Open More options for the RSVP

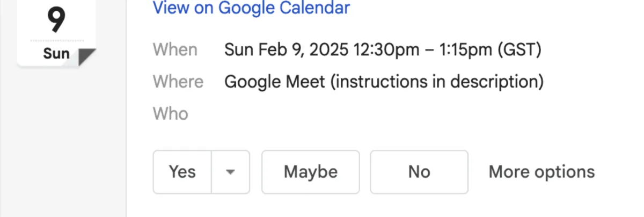(x=541, y=172)
